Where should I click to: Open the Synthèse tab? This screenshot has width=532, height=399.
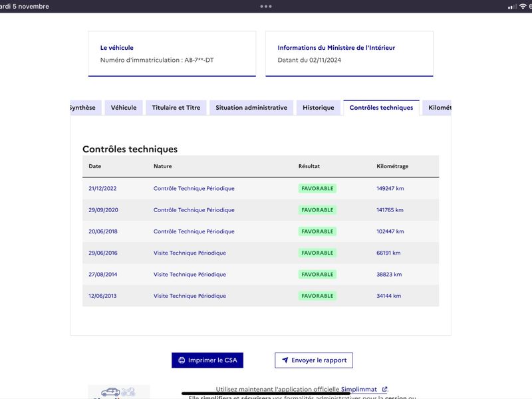click(x=86, y=108)
